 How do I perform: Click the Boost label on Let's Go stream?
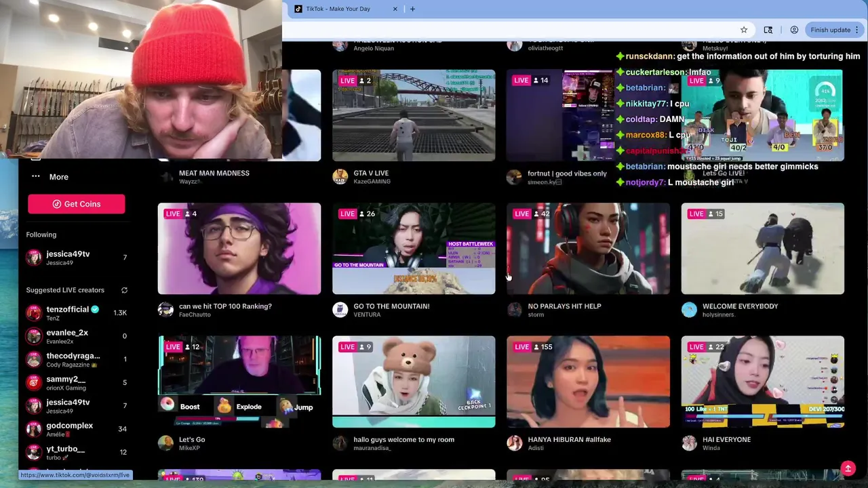pos(190,407)
